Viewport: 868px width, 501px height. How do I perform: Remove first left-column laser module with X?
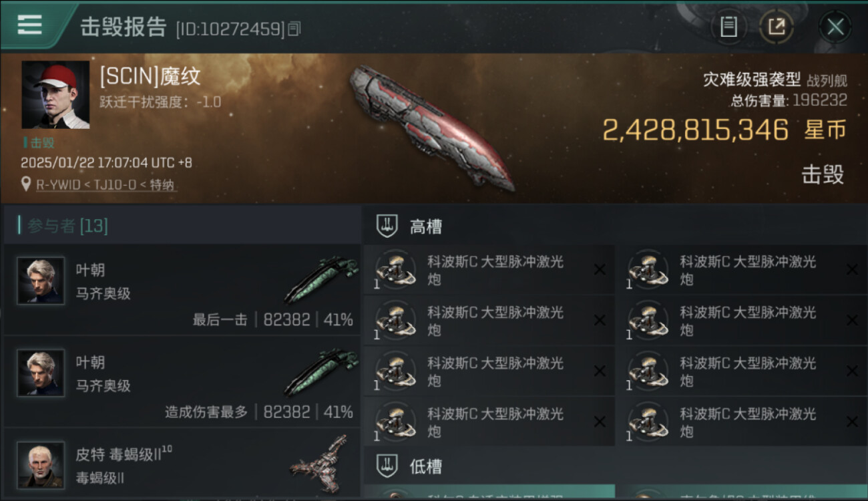coord(600,270)
